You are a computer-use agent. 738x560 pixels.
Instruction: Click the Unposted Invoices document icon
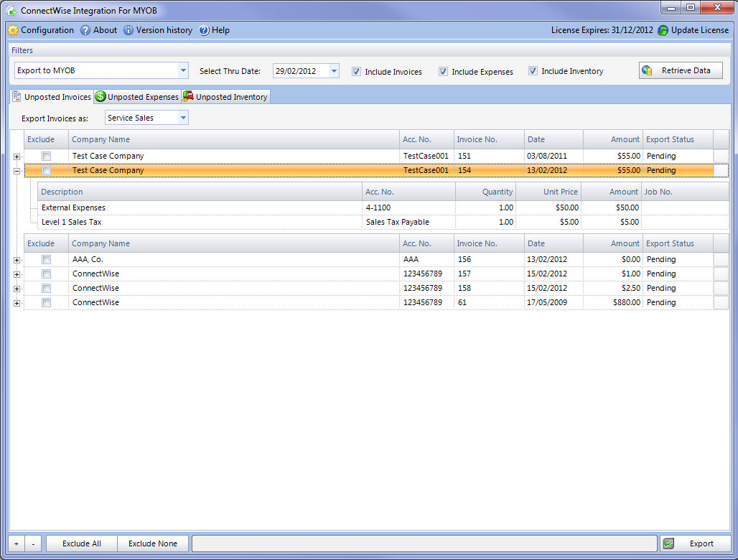pos(17,96)
